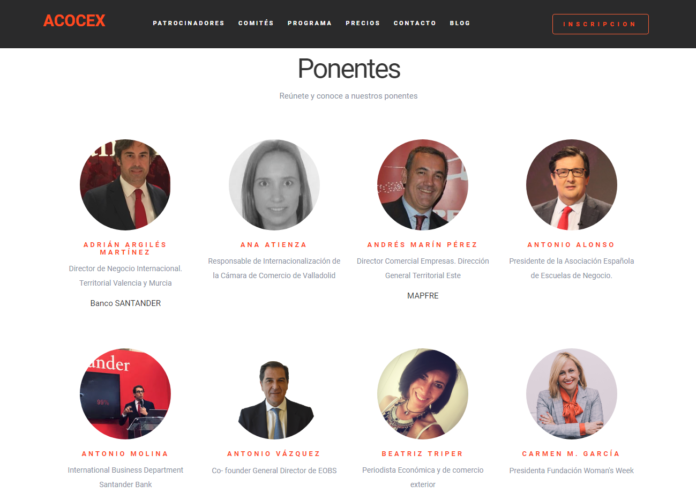Screen dimensions: 696x500
Task: Click Carmen M. García's portrait
Action: (571, 394)
